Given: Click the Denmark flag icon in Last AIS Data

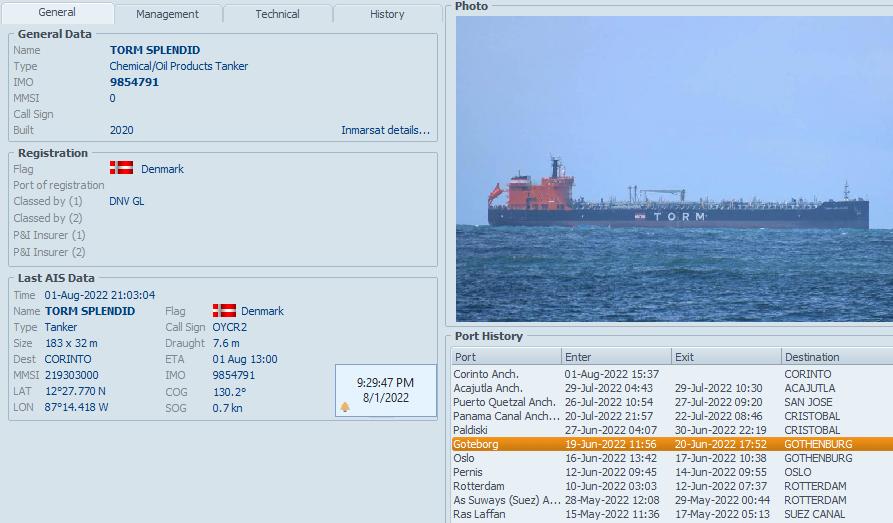Looking at the screenshot, I should [x=224, y=310].
